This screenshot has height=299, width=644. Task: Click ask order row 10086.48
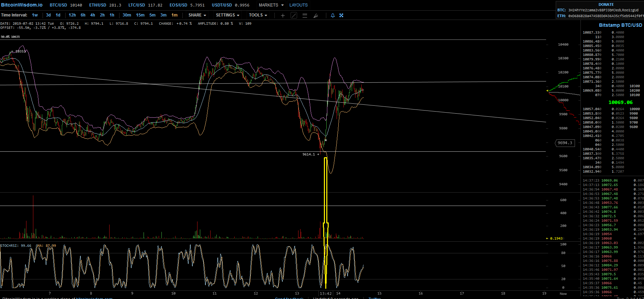(603, 42)
